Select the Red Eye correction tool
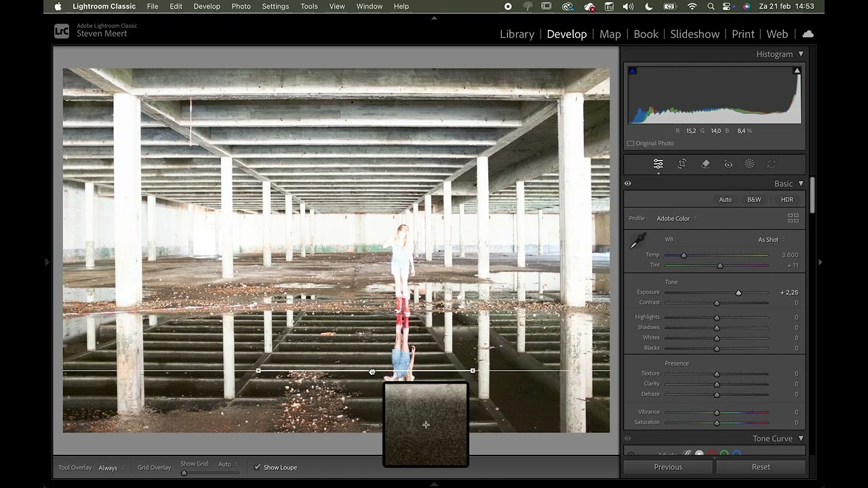 coord(728,164)
